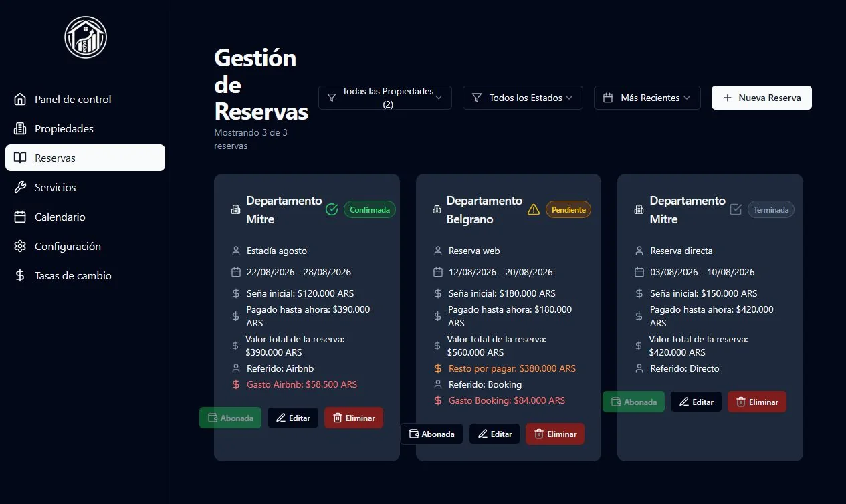The width and height of the screenshot is (846, 504).
Task: Create a Nueva Reserva
Action: [x=762, y=98]
